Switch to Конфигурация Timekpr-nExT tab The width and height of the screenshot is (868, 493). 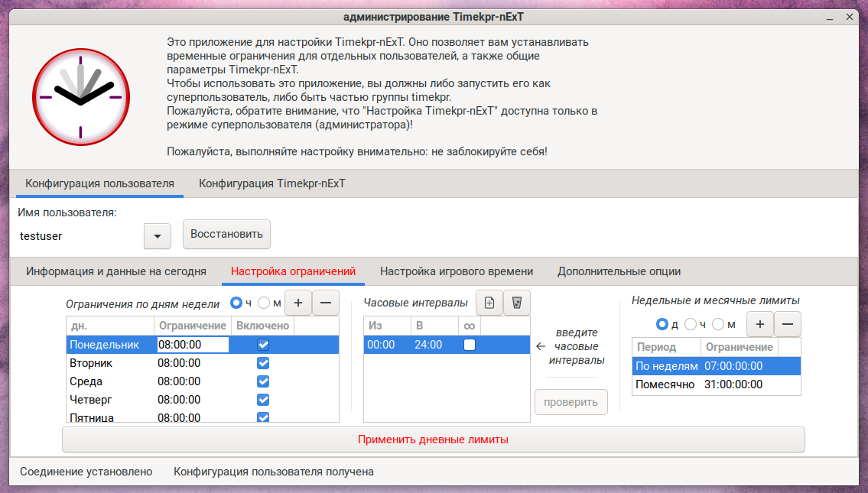(x=271, y=183)
